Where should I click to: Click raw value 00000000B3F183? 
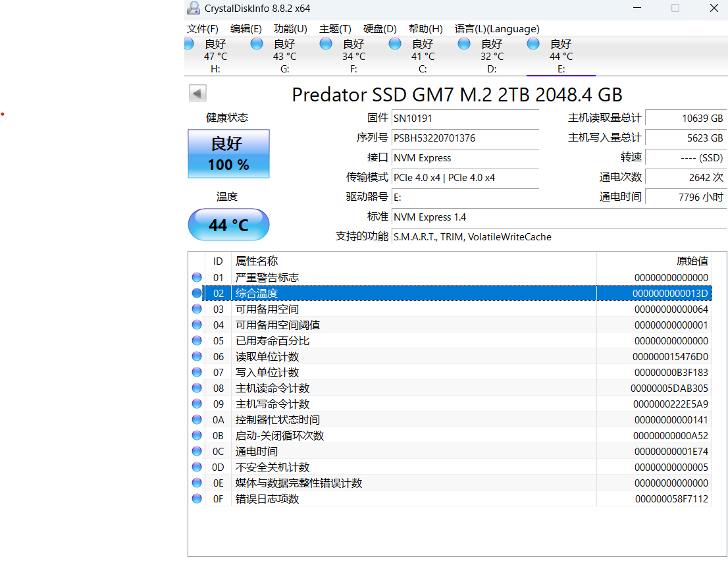(671, 372)
